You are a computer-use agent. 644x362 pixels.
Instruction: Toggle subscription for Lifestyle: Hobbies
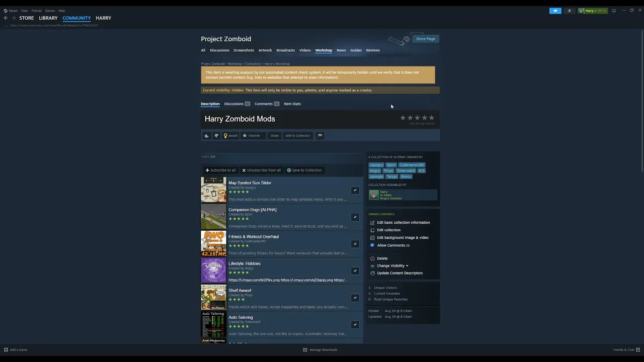[x=355, y=271]
